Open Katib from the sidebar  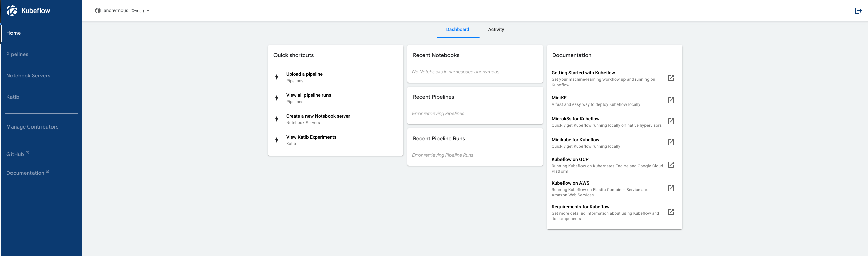click(13, 97)
